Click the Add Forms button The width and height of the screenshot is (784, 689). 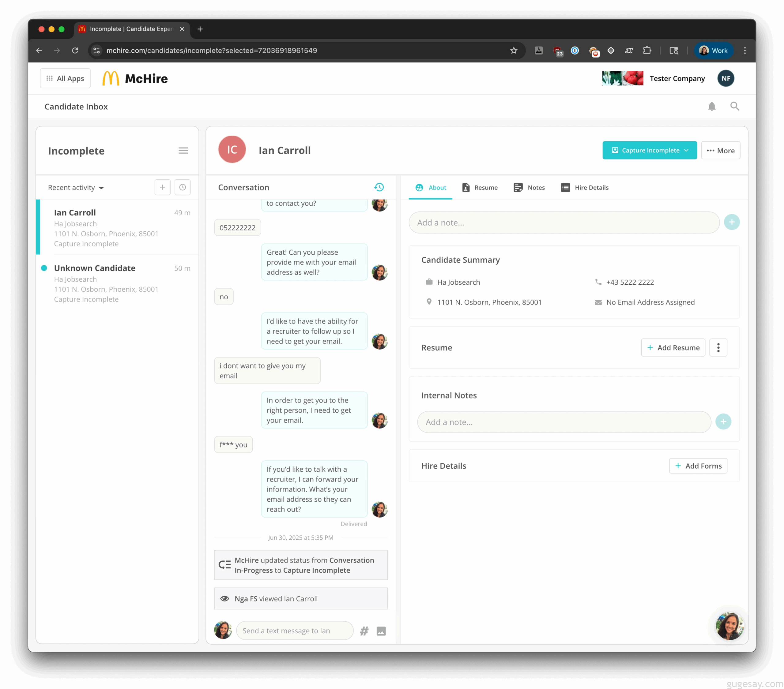pyautogui.click(x=698, y=466)
